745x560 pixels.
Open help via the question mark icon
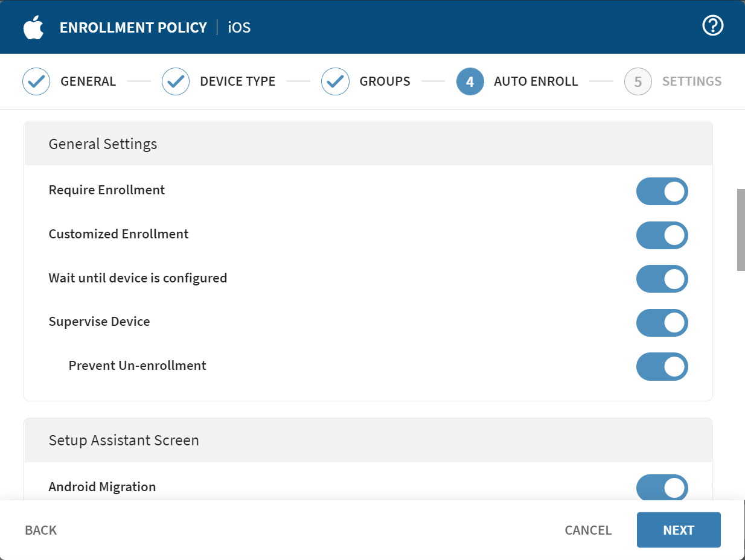pyautogui.click(x=712, y=25)
